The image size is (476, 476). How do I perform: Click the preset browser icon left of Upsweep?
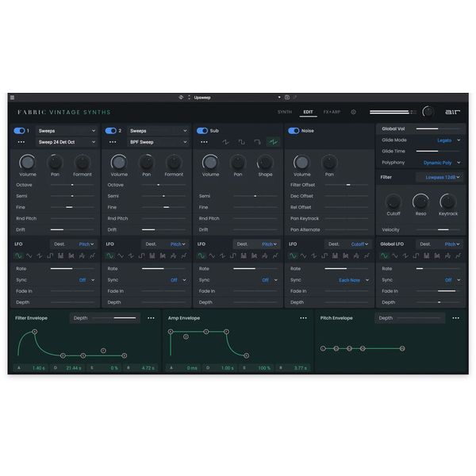tap(181, 98)
